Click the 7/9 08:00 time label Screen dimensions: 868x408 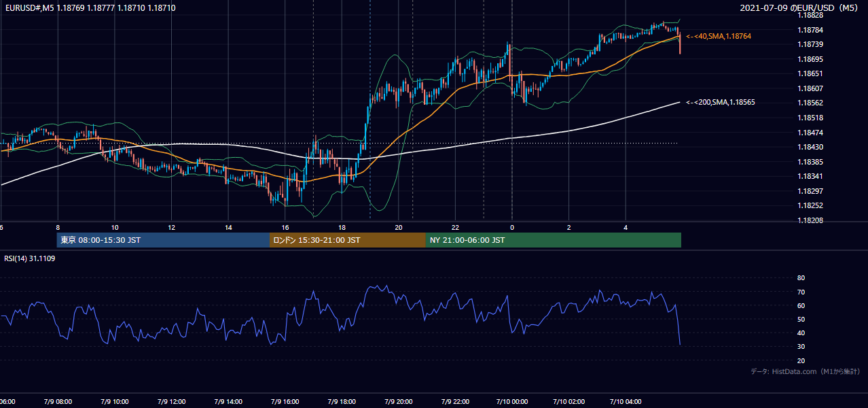tap(57, 401)
